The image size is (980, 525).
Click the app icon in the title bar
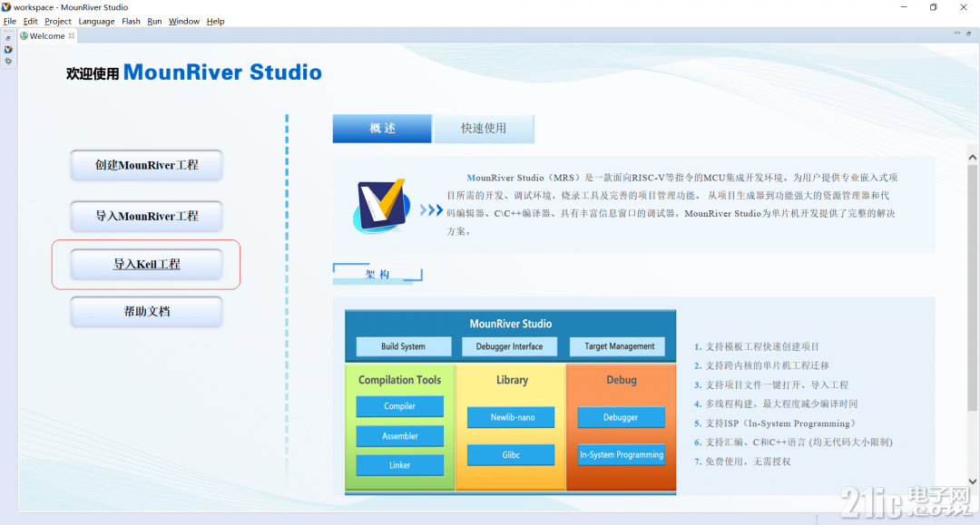tap(6, 7)
